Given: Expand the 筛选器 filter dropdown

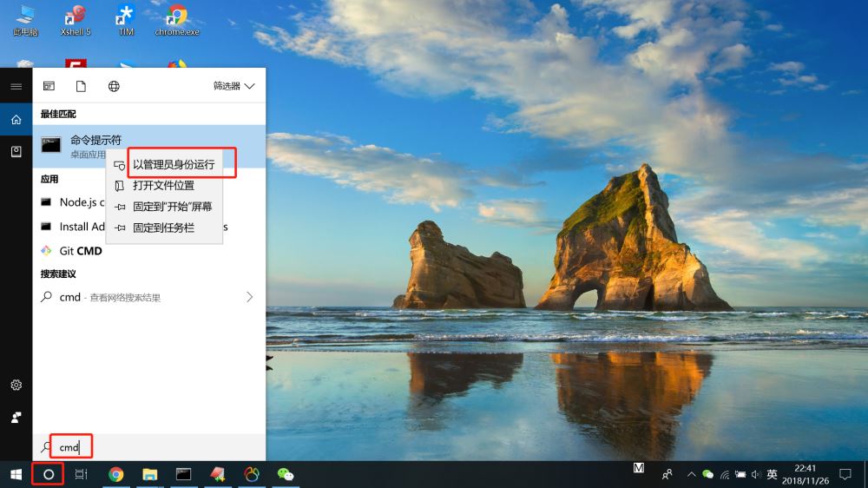Looking at the screenshot, I should [x=234, y=86].
